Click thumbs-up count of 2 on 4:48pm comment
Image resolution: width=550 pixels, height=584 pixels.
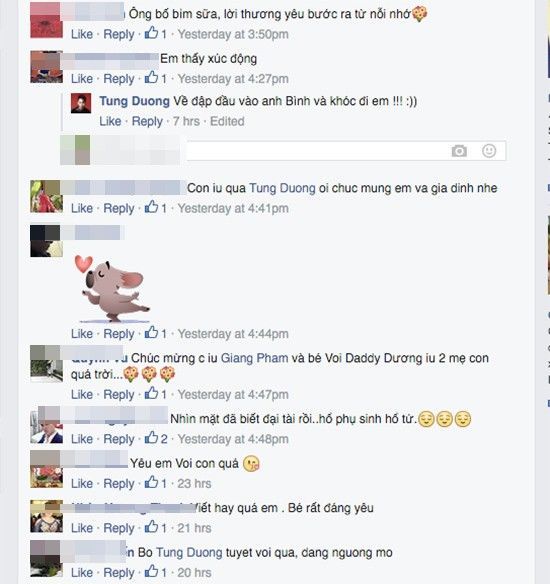(x=164, y=439)
